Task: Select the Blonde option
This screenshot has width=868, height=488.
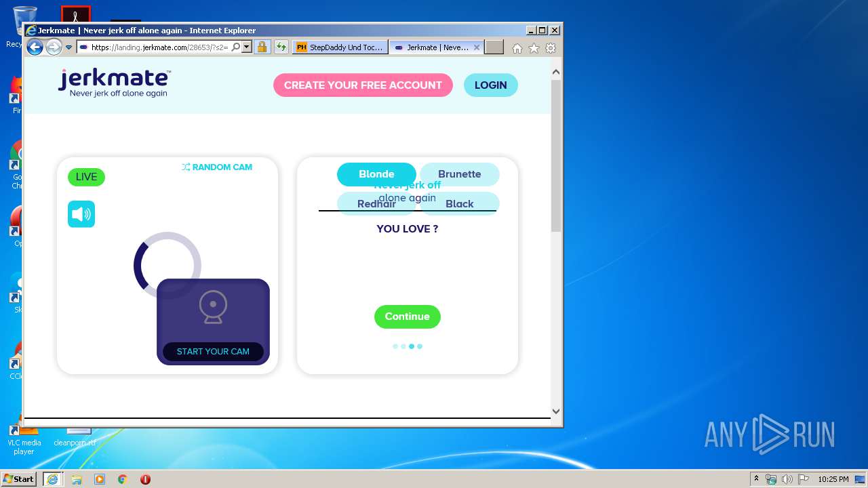Action: (x=376, y=174)
